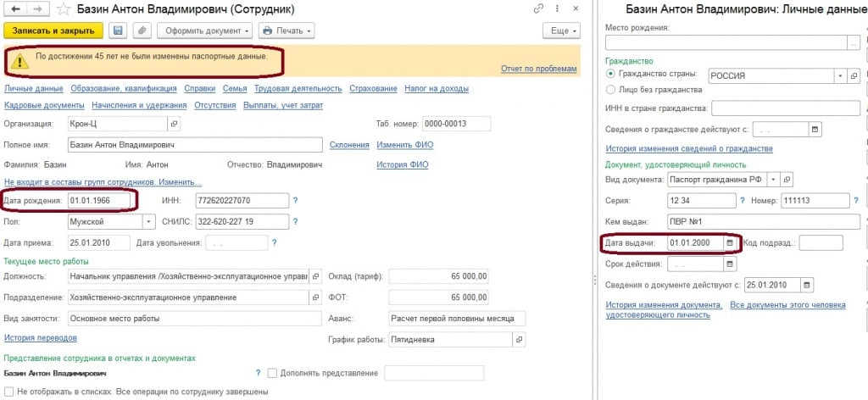Open the Место рождения ellipsis button

[854, 42]
